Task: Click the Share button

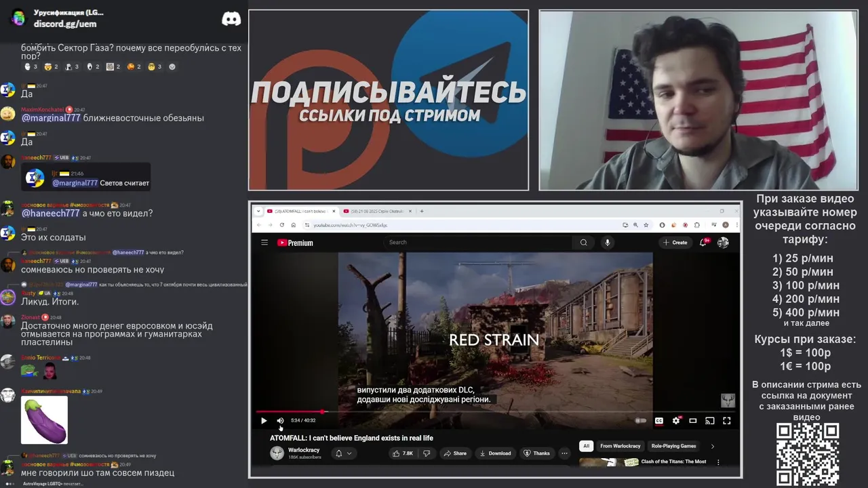Action: 455,453
